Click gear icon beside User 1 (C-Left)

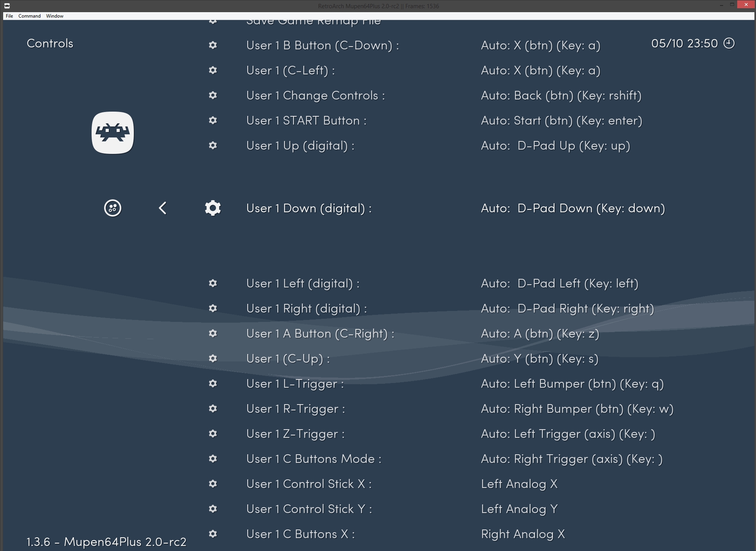[213, 70]
